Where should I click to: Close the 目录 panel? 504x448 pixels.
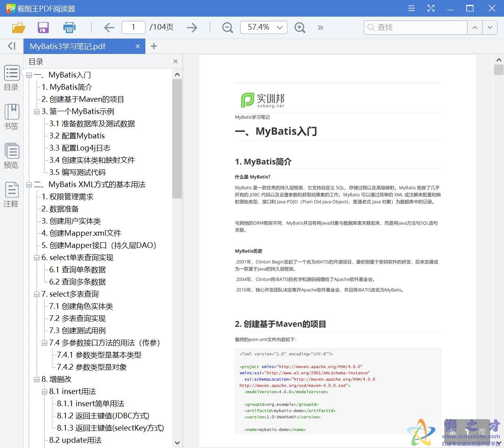click(175, 61)
